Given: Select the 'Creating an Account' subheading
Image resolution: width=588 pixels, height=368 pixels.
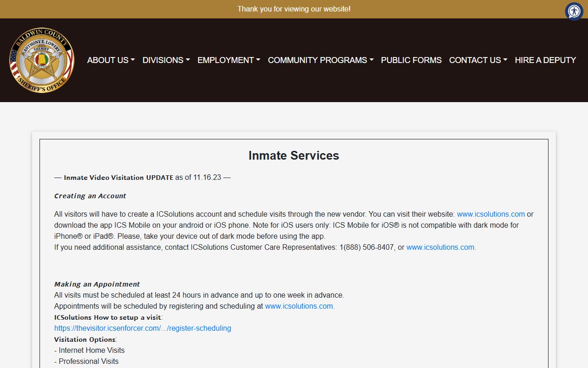Looking at the screenshot, I should [x=90, y=196].
